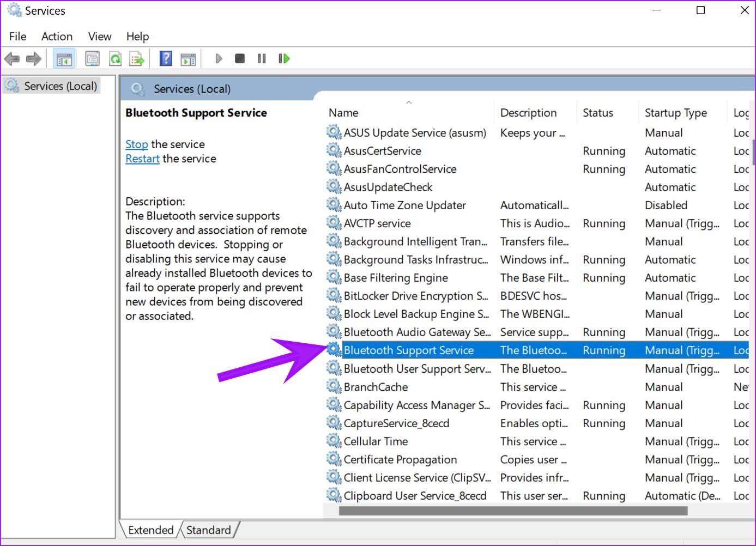Screen dimensions: 756x546
Task: Click the Start Service playback icon
Action: [219, 58]
